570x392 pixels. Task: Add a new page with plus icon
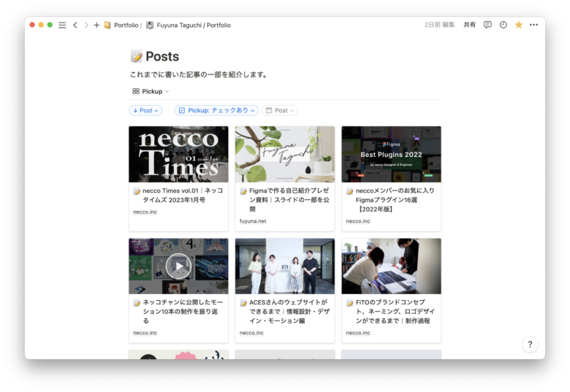(96, 25)
